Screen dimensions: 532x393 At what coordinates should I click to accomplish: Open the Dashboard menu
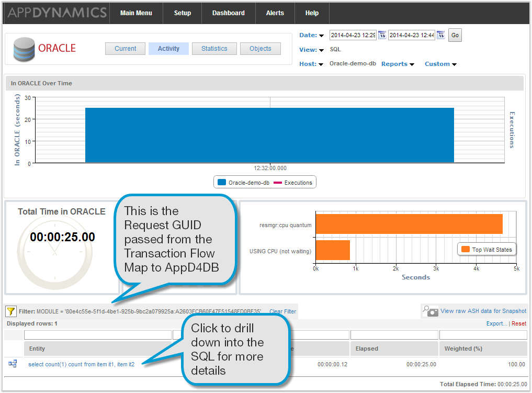(229, 13)
